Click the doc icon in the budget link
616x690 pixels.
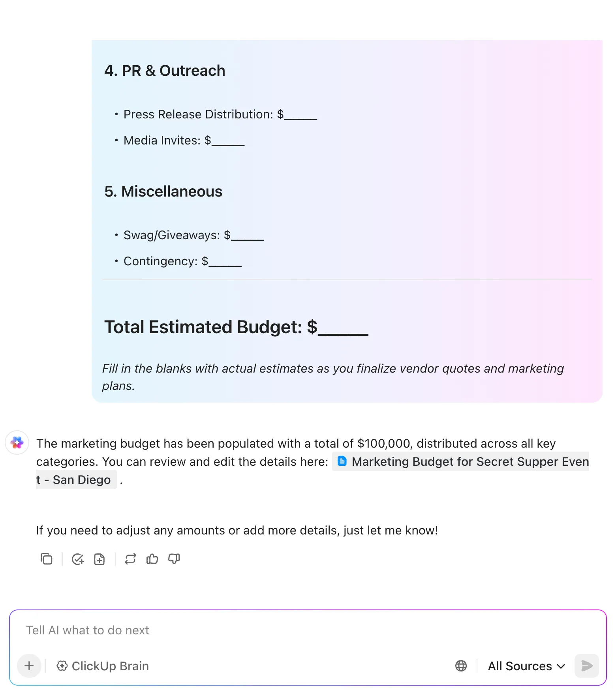(x=342, y=461)
